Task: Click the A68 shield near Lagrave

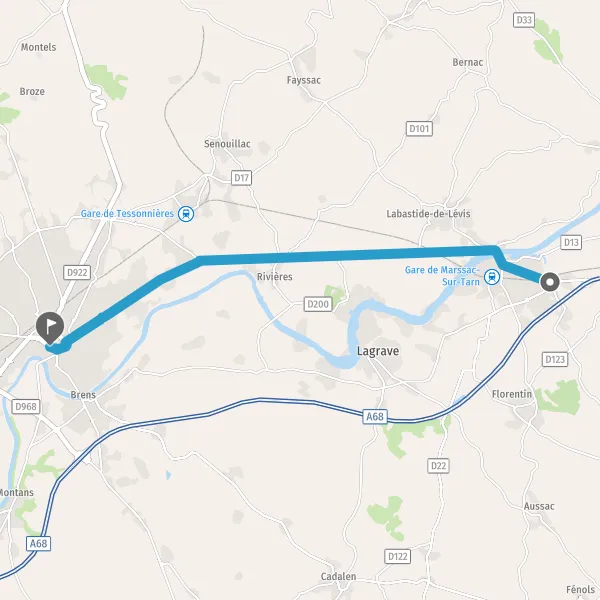Action: click(x=375, y=416)
